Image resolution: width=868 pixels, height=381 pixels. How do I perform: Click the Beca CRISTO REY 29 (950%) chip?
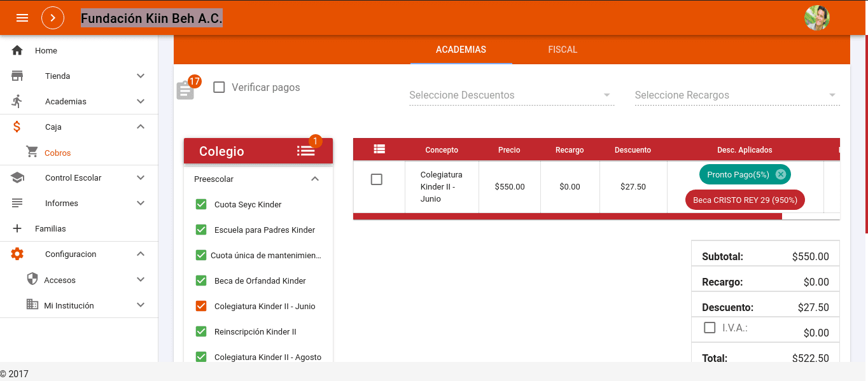click(745, 200)
